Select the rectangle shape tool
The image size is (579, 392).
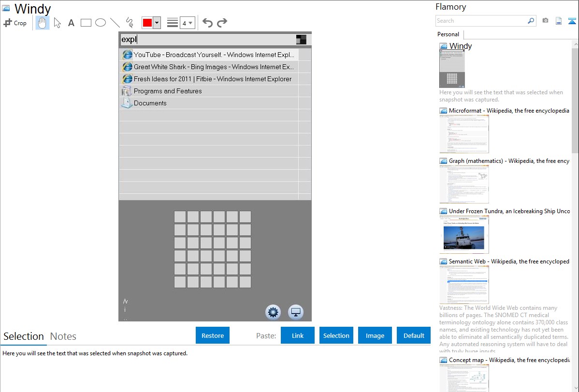pyautogui.click(x=86, y=23)
